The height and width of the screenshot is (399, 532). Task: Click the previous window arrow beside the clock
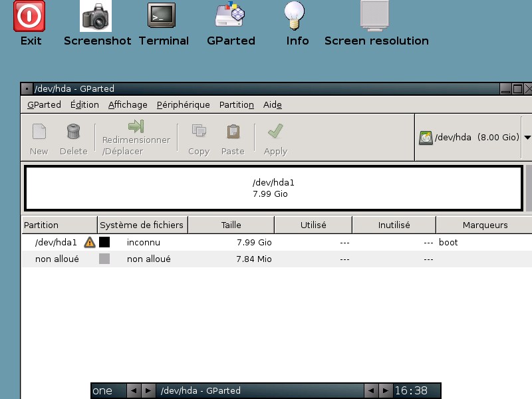pos(371,390)
